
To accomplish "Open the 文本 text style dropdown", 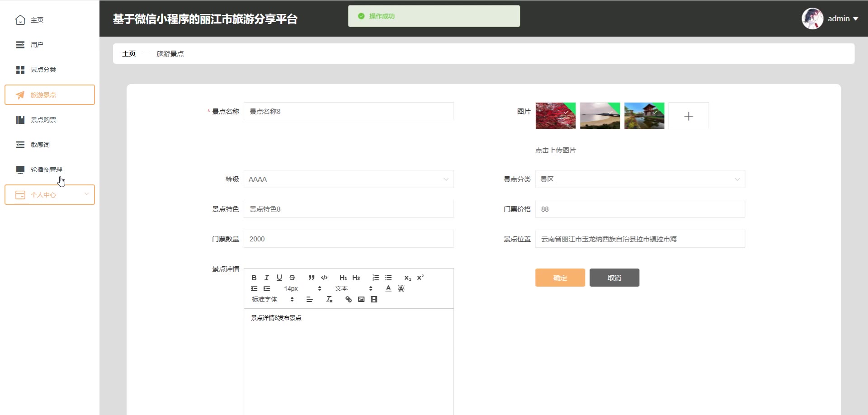I will click(354, 288).
